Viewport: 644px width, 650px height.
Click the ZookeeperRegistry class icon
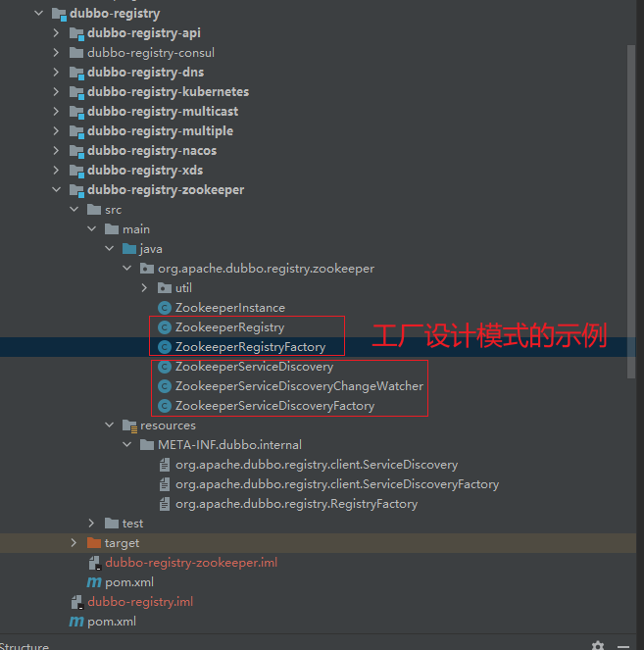click(165, 327)
